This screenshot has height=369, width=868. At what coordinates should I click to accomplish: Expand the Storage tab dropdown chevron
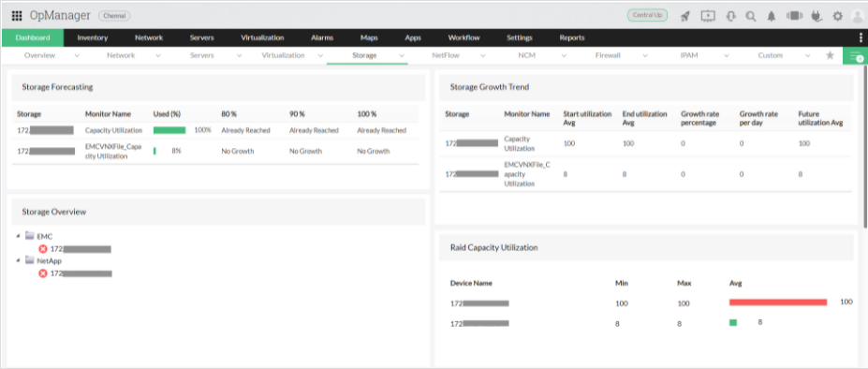click(x=402, y=55)
